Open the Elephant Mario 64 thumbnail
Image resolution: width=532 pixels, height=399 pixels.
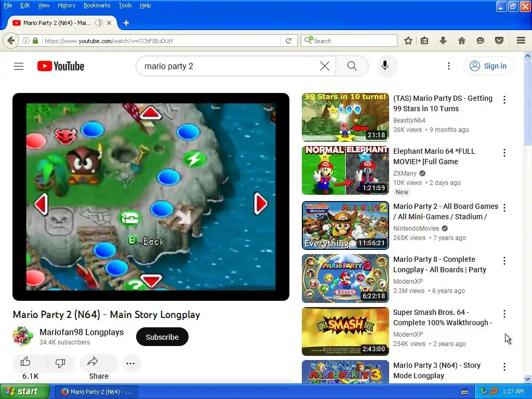pos(345,170)
